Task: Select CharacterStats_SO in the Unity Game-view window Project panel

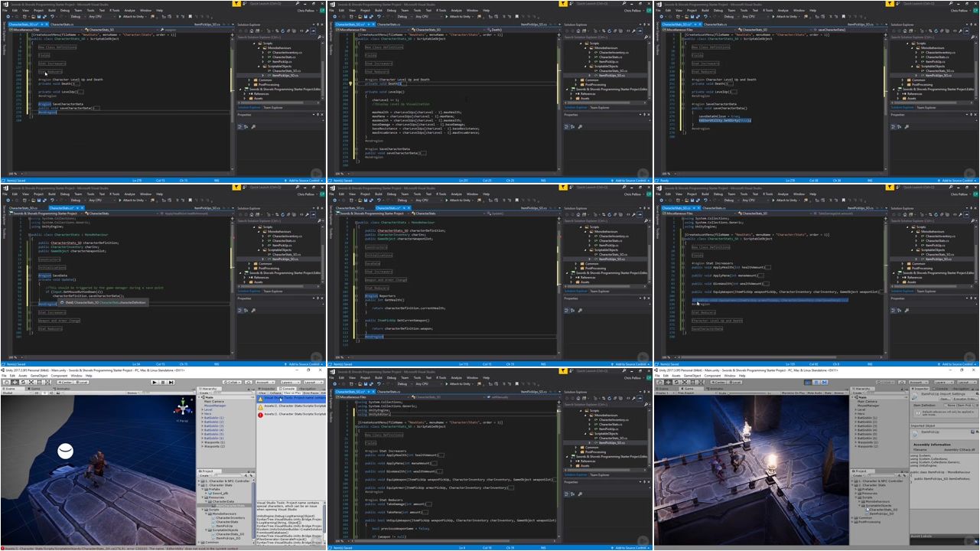Action: click(x=884, y=508)
